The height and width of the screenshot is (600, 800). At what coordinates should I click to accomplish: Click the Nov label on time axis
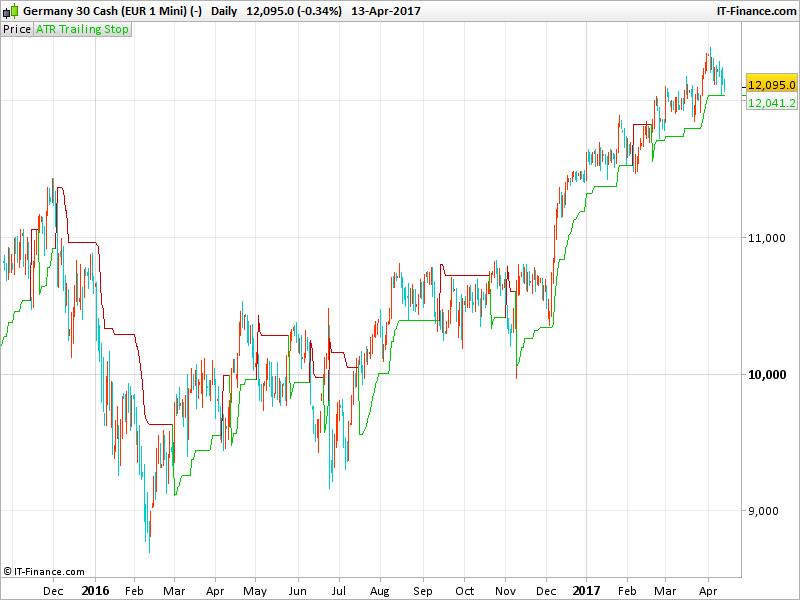click(x=505, y=591)
